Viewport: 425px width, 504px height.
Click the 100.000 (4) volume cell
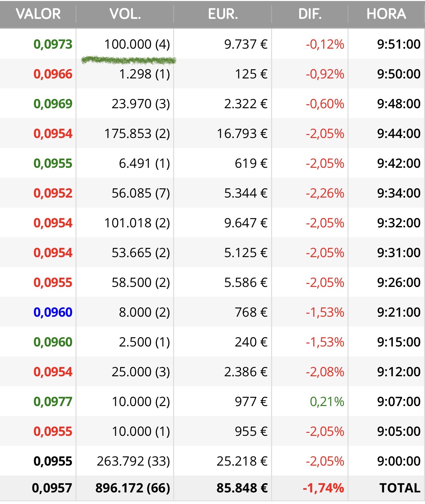tap(137, 44)
